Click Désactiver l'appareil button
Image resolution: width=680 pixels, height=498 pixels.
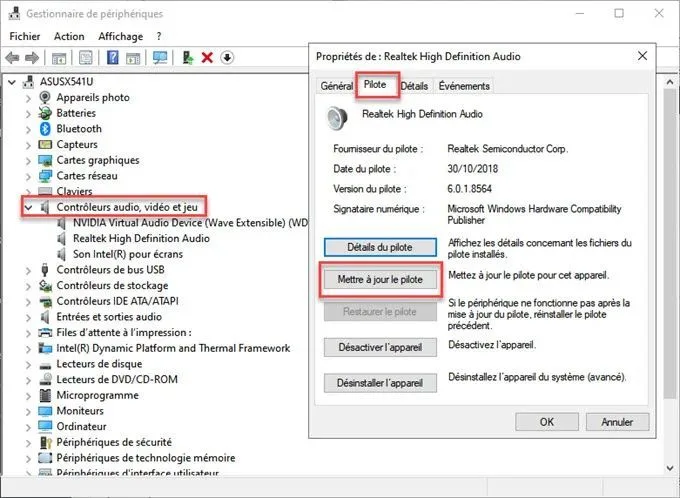380,347
